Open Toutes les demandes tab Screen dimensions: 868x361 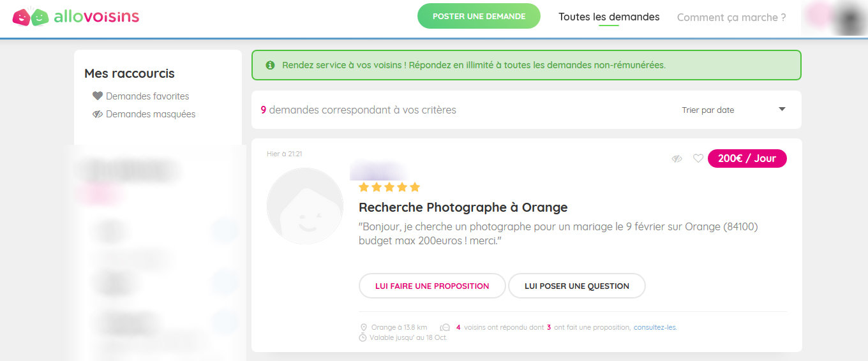click(x=609, y=17)
